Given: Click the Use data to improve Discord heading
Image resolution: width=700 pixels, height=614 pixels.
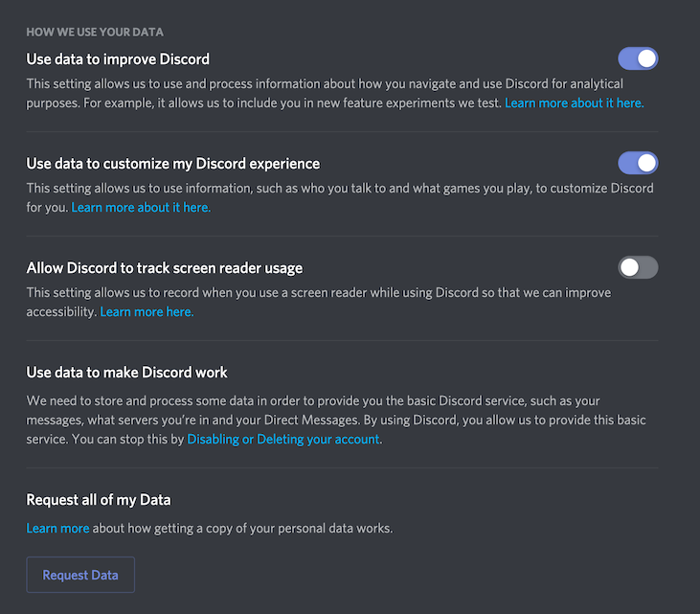Looking at the screenshot, I should (x=118, y=59).
